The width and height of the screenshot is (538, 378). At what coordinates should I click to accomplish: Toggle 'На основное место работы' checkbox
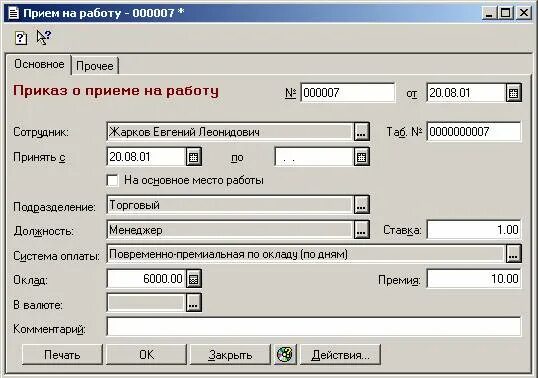pos(113,180)
